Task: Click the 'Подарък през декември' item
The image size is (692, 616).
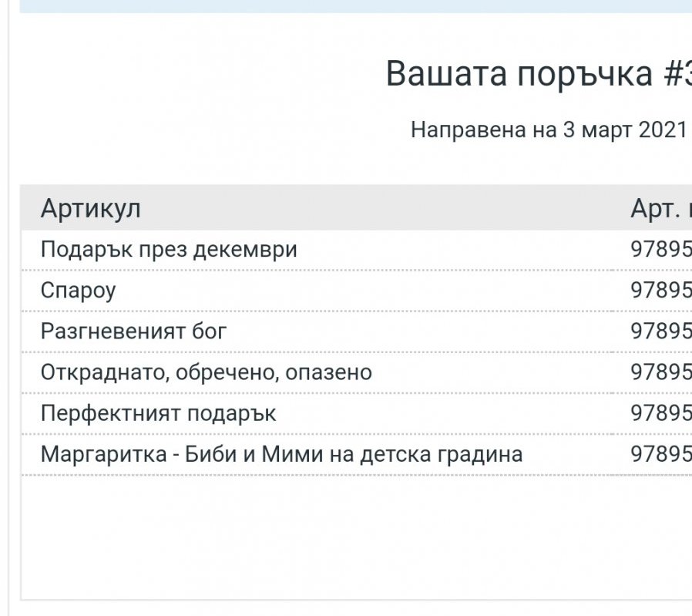Action: (x=169, y=250)
